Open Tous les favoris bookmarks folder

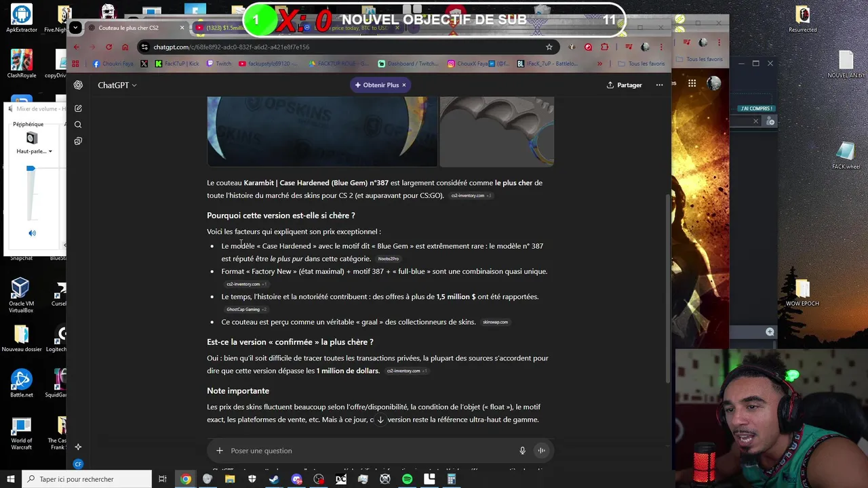[x=641, y=64]
